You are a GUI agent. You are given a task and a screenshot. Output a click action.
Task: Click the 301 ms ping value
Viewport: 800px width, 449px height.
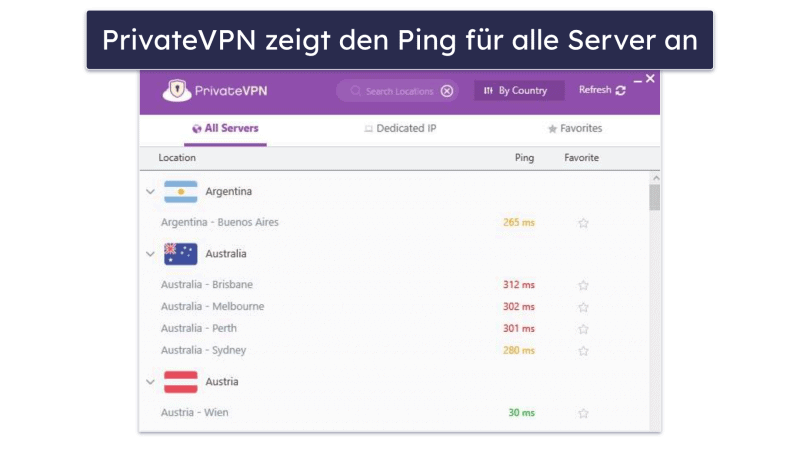[518, 329]
